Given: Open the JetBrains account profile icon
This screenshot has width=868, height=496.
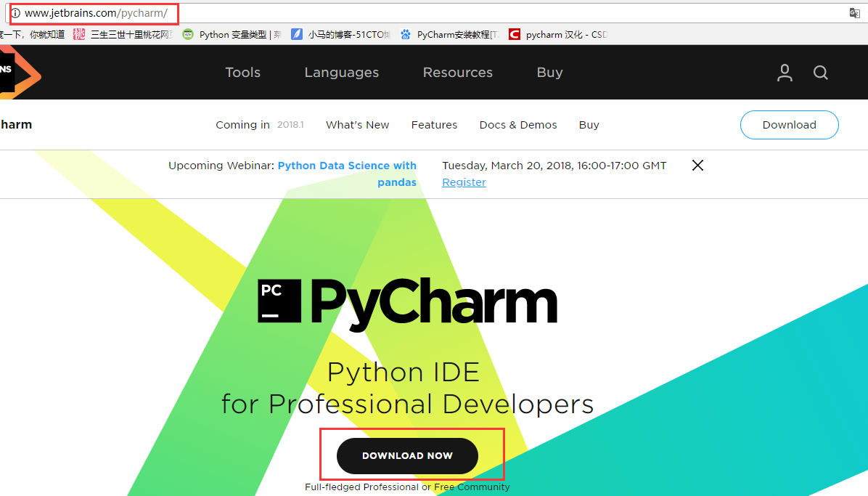Looking at the screenshot, I should pyautogui.click(x=785, y=73).
